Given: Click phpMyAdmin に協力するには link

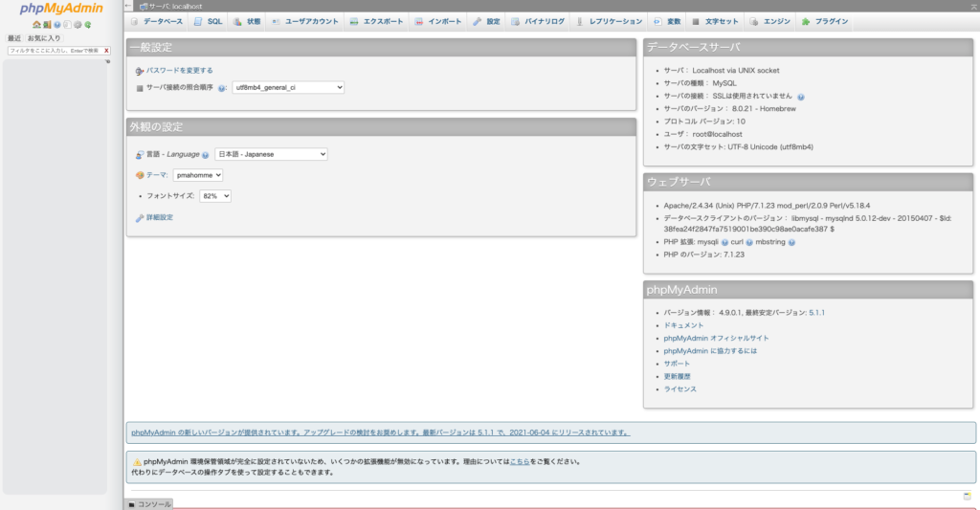Looking at the screenshot, I should click(710, 351).
